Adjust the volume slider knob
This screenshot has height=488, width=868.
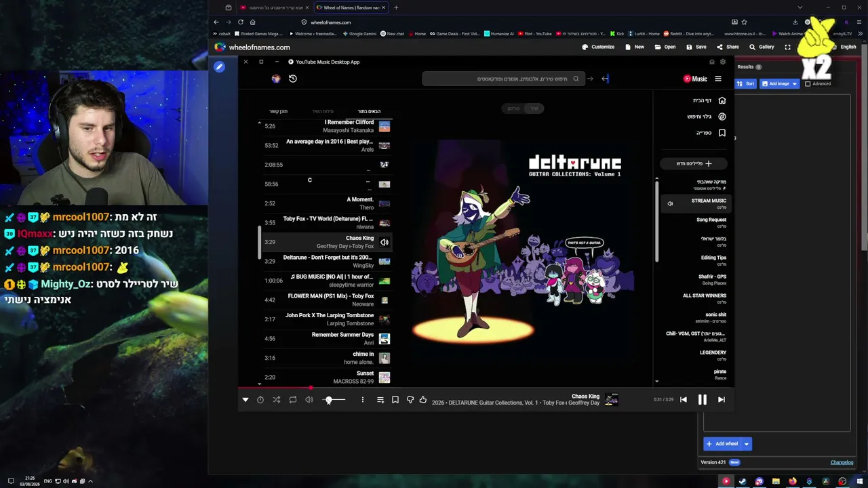(x=329, y=400)
